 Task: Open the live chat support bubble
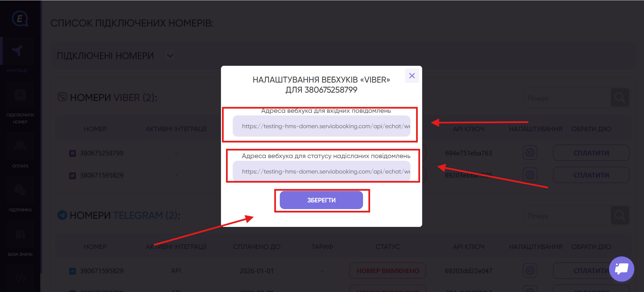pyautogui.click(x=622, y=269)
